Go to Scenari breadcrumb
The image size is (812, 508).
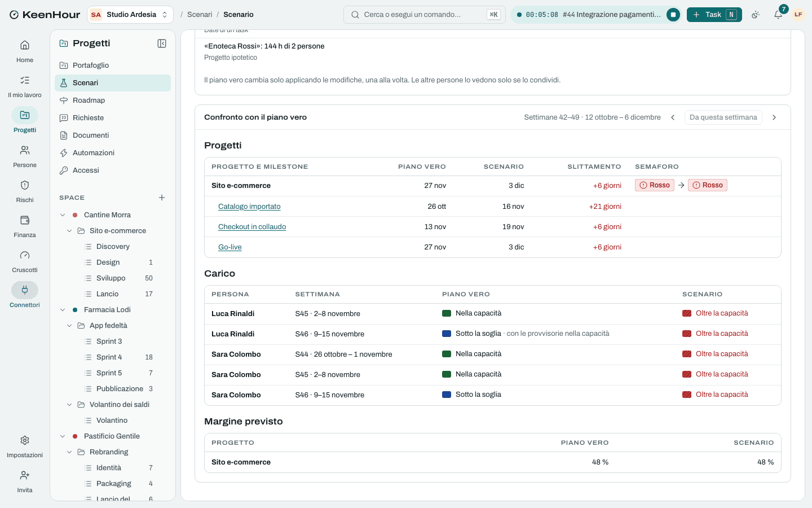coord(200,15)
